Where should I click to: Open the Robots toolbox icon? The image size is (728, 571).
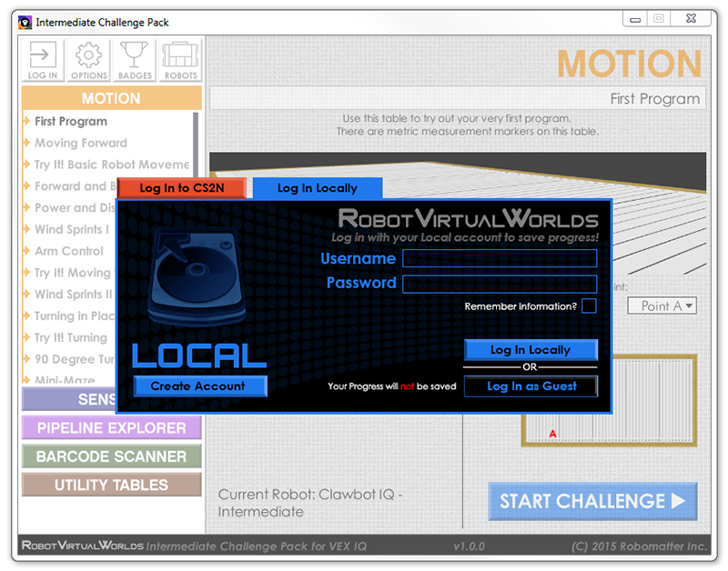click(180, 60)
